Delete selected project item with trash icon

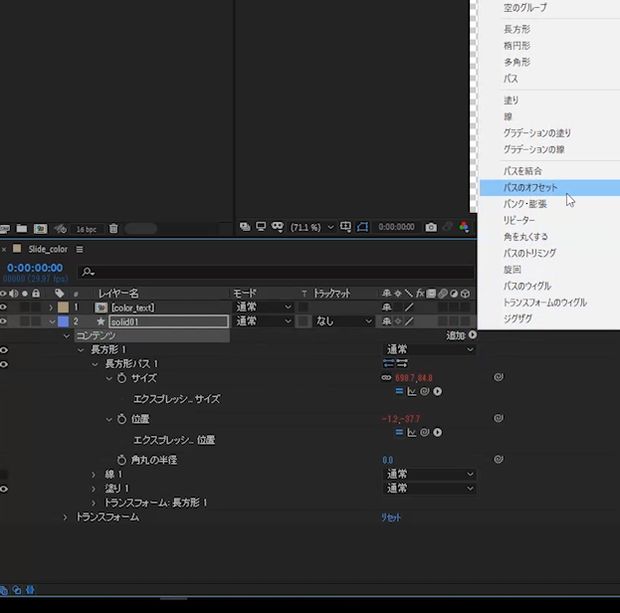tap(113, 228)
